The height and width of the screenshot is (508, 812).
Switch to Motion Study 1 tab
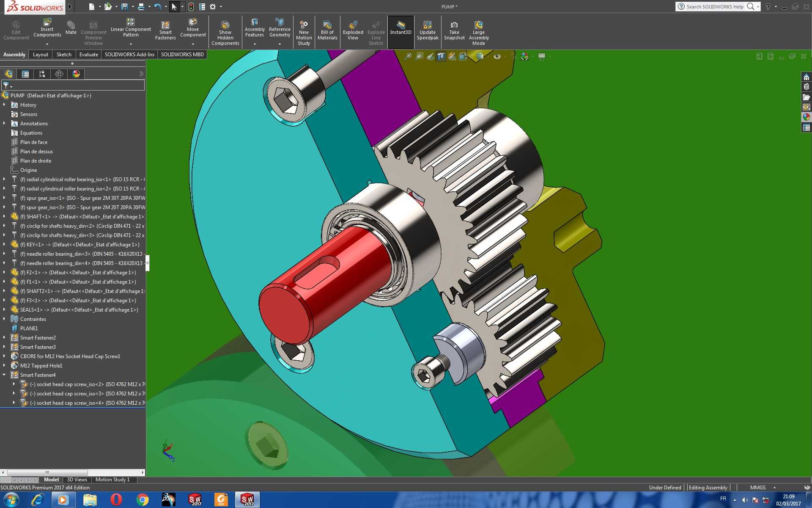pos(112,480)
